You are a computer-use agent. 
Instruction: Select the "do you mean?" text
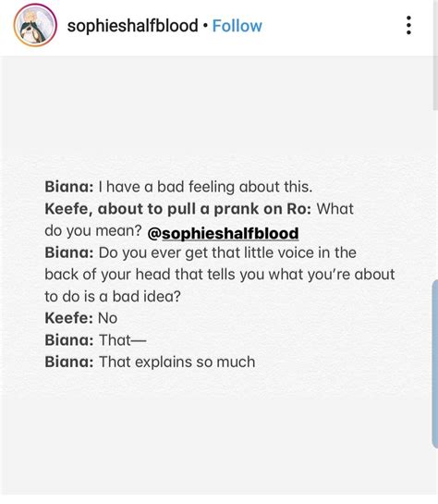pyautogui.click(x=93, y=231)
